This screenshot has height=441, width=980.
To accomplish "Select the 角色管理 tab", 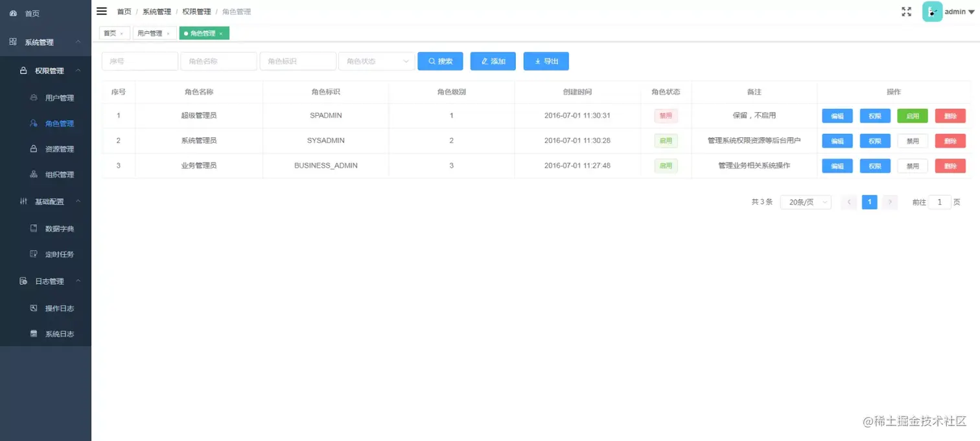I will (x=204, y=33).
